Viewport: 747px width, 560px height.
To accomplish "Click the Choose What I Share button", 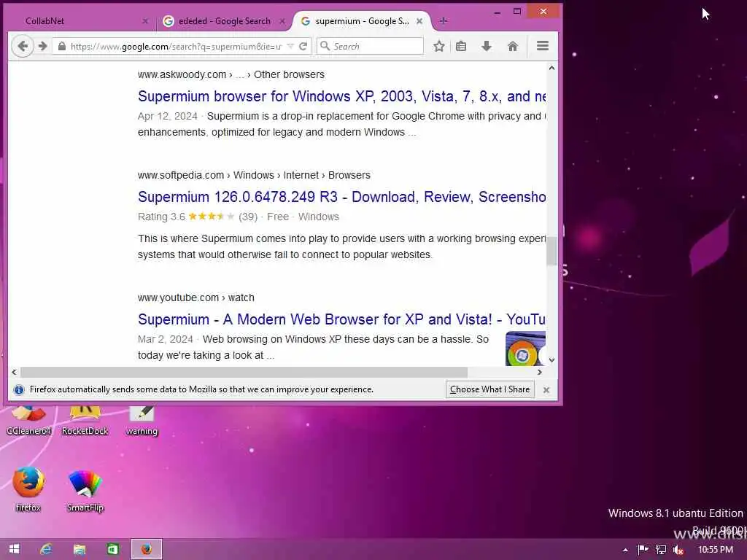I will point(489,389).
